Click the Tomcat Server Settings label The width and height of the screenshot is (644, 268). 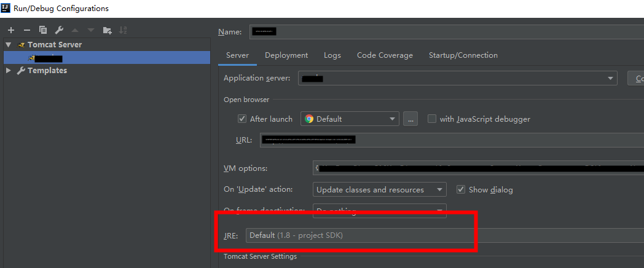260,256
